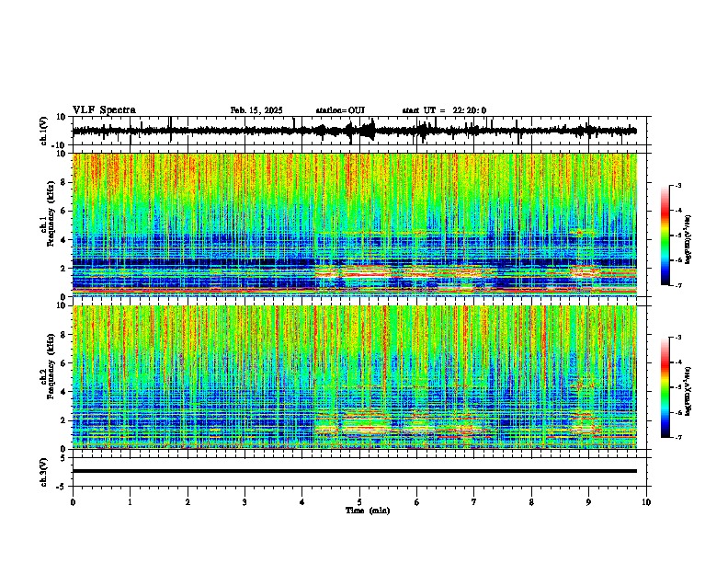Click the "ch.3(V)" axis label
Screen dimensions: 728x563
45,473
